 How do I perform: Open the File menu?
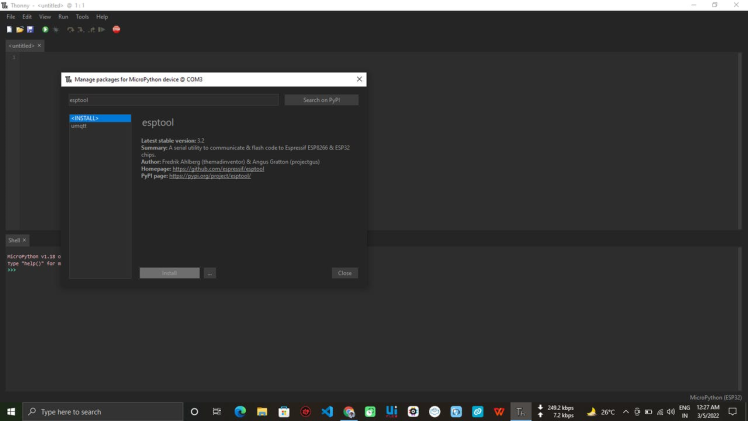10,17
